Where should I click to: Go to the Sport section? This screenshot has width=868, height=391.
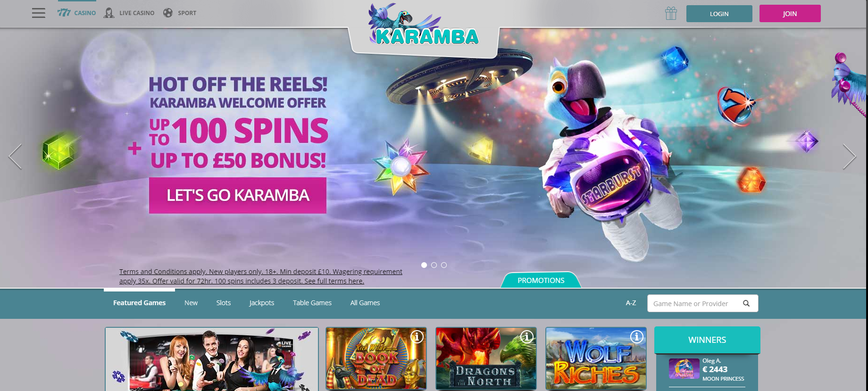(x=180, y=13)
